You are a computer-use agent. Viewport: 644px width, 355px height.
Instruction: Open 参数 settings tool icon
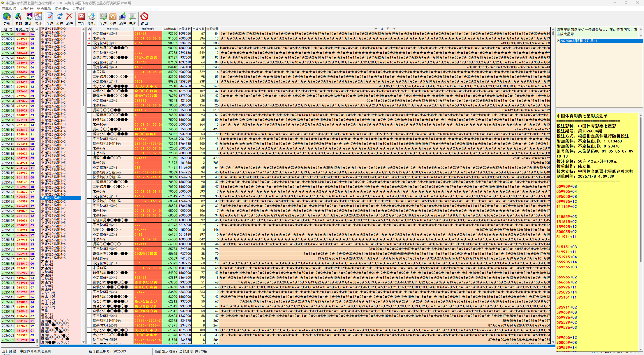18,17
